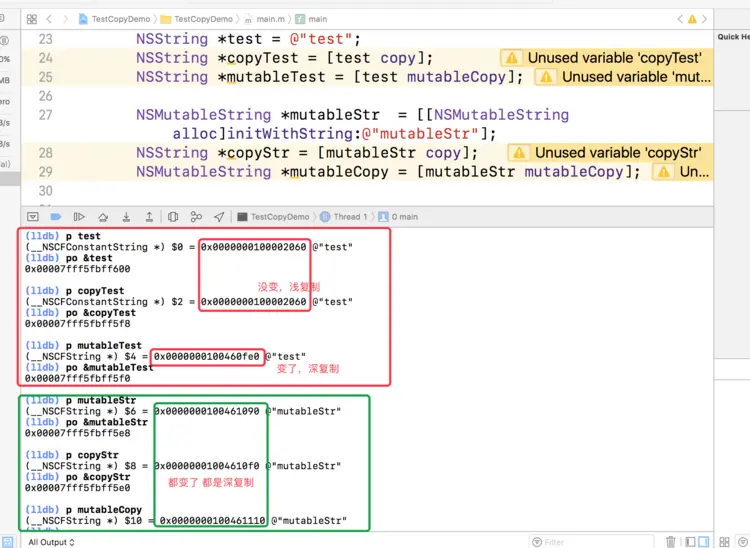Viewport: 750px width, 548px height.
Task: Click the console Filter field
Action: click(x=591, y=542)
